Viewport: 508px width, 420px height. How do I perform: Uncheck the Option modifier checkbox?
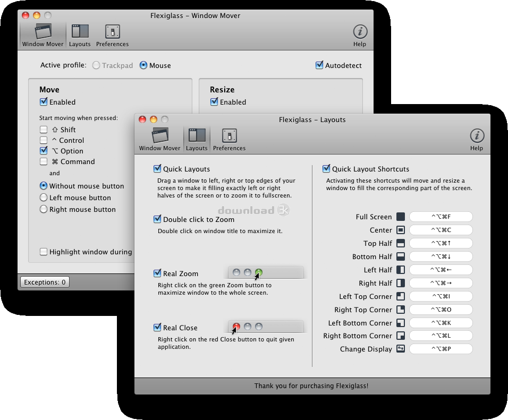(x=44, y=151)
